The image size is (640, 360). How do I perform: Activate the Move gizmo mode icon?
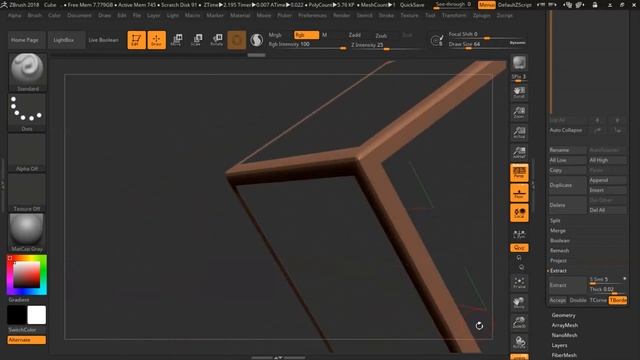pos(177,40)
